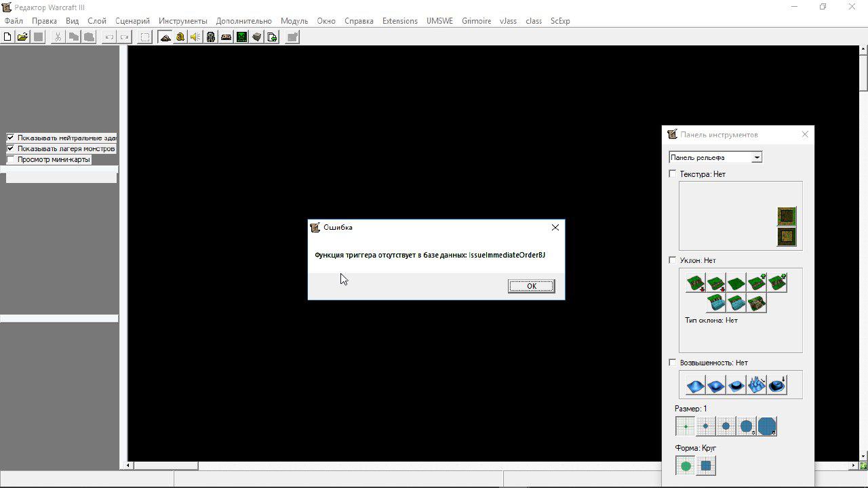868x488 pixels.
Task: Open the Terrain Editor toolbar icon
Action: coord(165,37)
